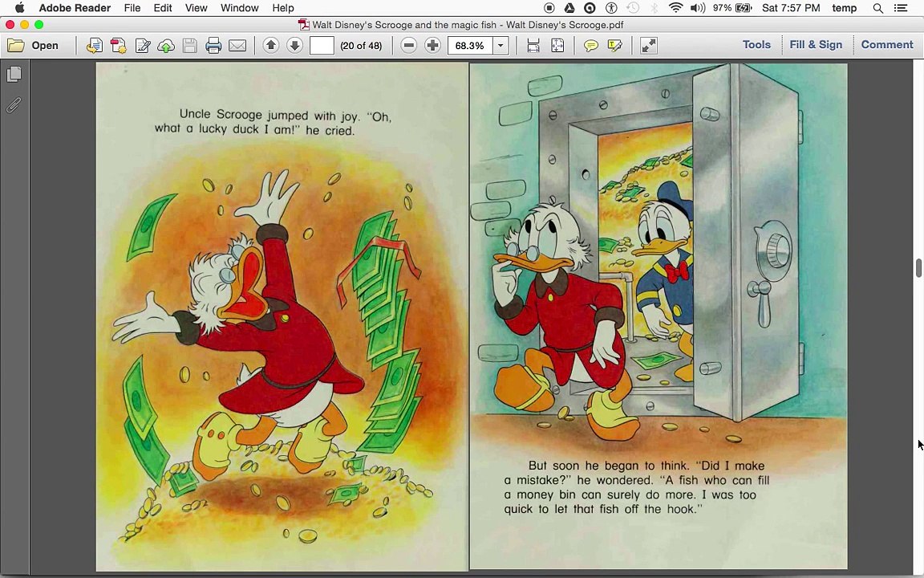
Task: Click the sign/edit document pencil icon
Action: coord(143,46)
